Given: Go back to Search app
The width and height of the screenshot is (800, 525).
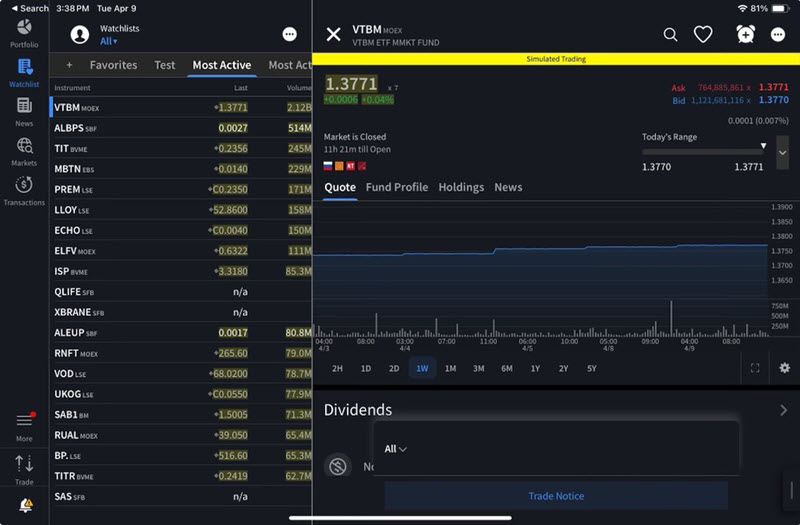Looking at the screenshot, I should pos(30,8).
